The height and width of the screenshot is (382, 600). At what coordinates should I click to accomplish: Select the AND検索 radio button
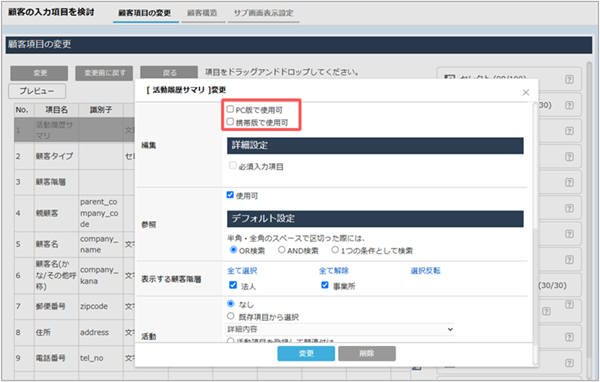coord(282,250)
